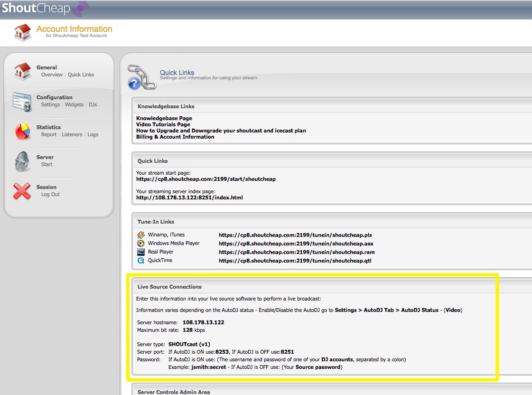Click the Tune-In Links section header
Screen dimensions: 532x395
(156, 222)
